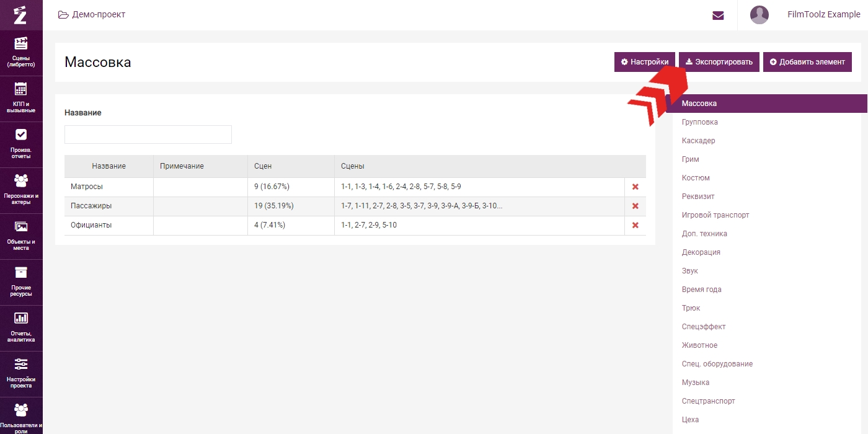
Task: Open Сцены (либретто) in sidebar
Action: [21, 53]
